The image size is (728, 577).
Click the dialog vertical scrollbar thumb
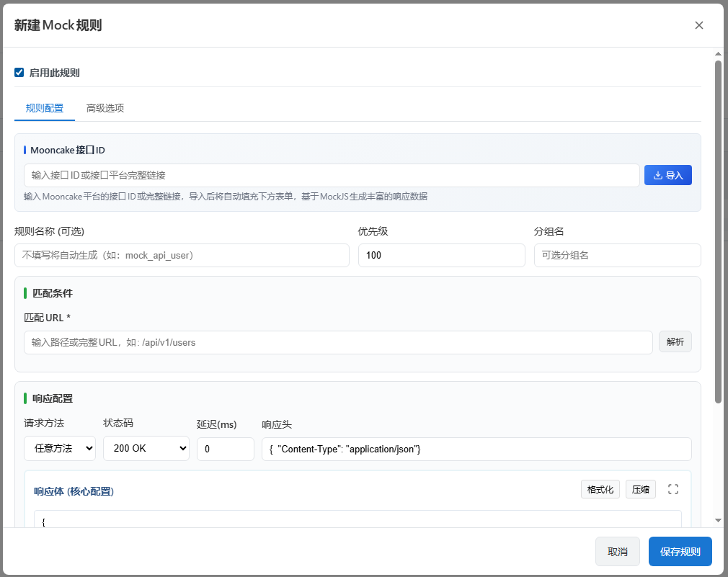point(718,232)
